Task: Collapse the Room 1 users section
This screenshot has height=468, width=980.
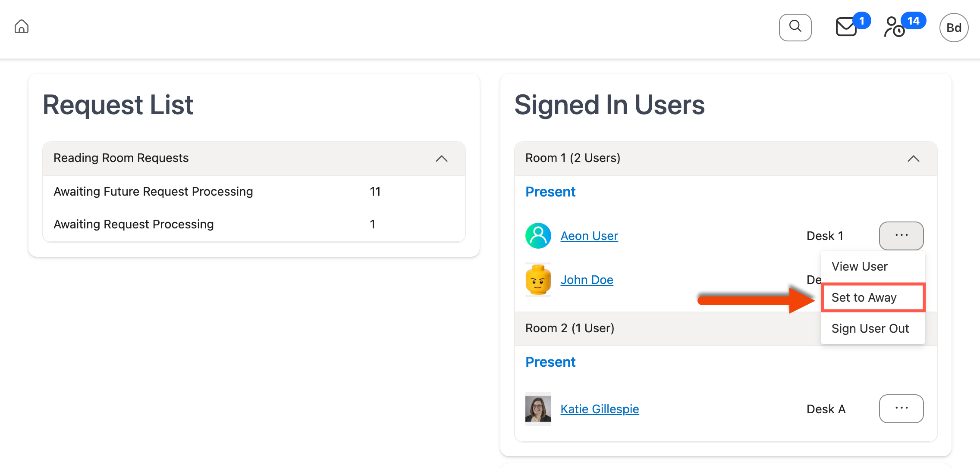Action: pos(913,159)
